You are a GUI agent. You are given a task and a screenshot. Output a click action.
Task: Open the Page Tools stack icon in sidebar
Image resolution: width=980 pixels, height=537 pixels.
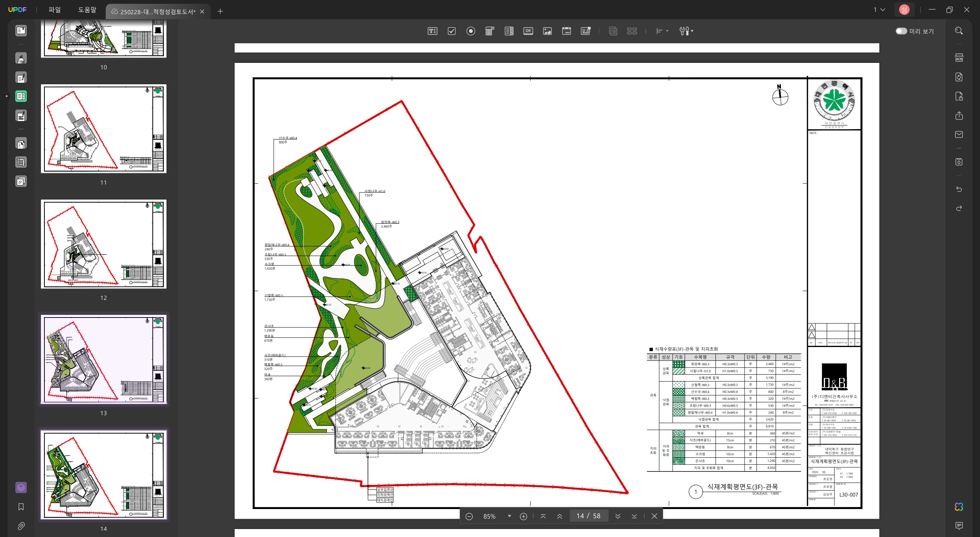pyautogui.click(x=21, y=181)
